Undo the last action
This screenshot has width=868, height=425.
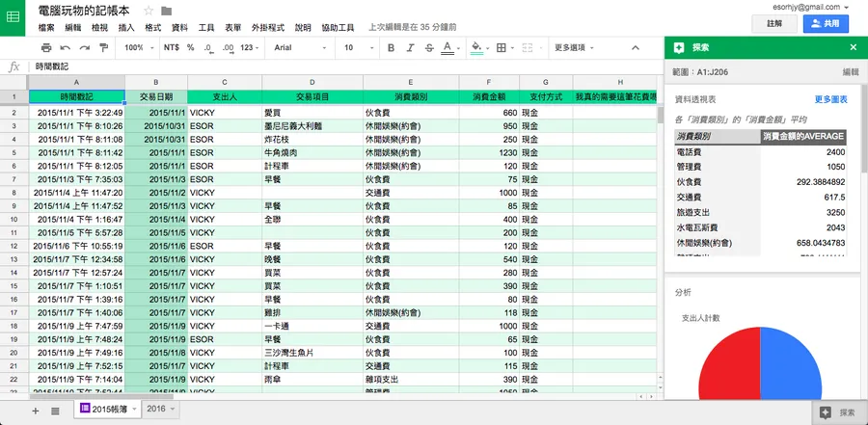click(x=65, y=47)
